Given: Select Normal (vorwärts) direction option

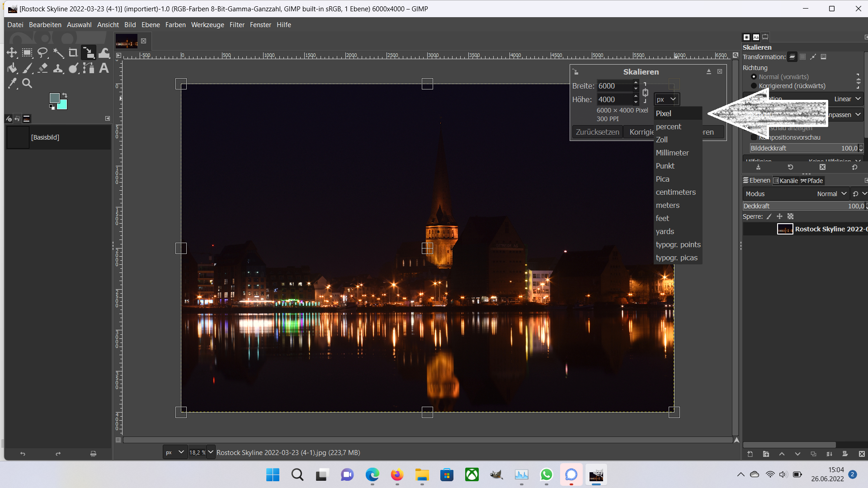Looking at the screenshot, I should (x=754, y=77).
